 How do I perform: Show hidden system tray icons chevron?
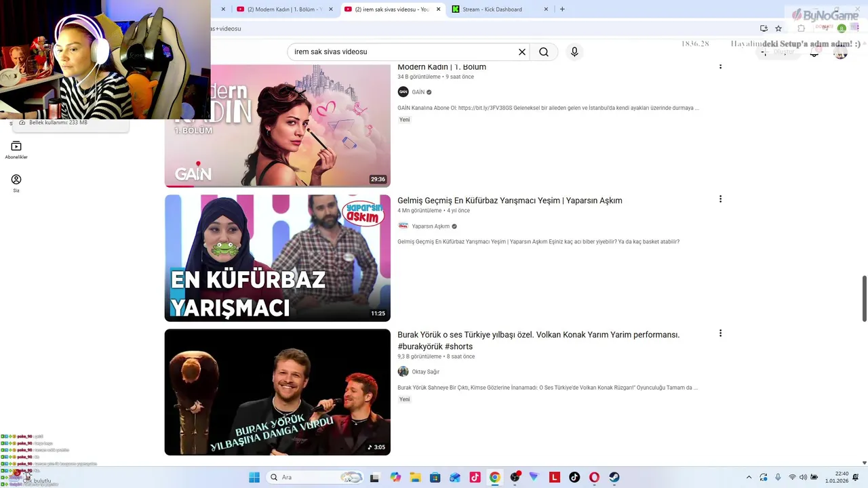click(749, 477)
